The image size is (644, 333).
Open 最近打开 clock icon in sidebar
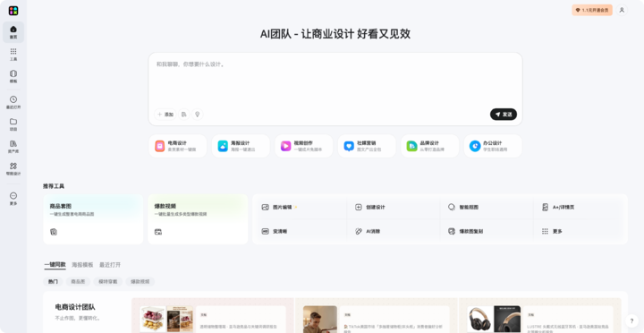(13, 102)
